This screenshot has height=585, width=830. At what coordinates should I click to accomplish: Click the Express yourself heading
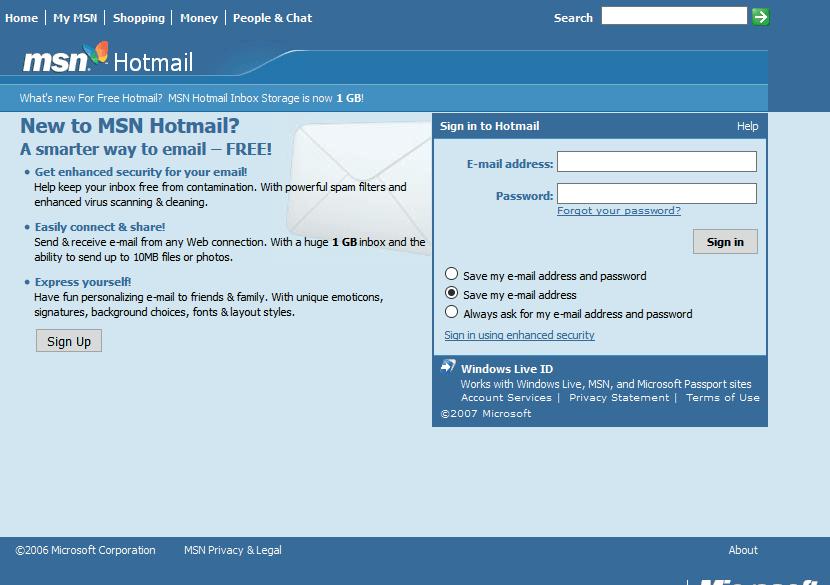(83, 282)
